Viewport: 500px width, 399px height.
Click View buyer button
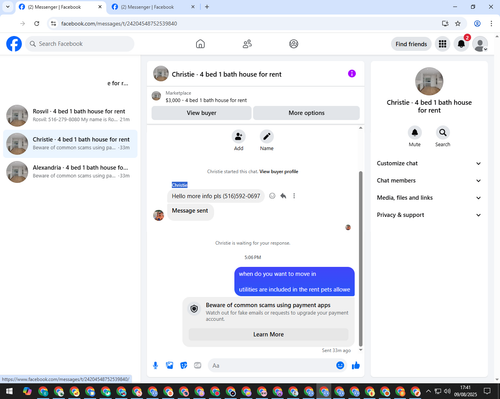201,113
